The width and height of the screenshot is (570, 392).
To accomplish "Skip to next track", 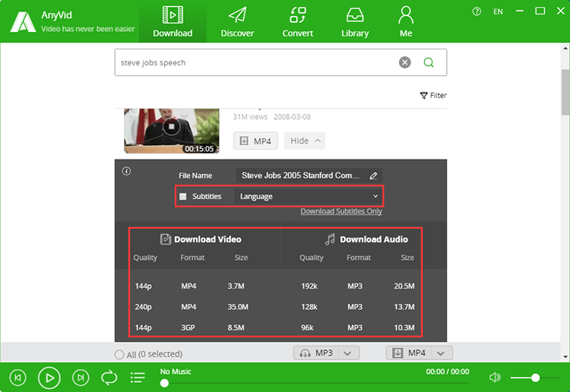I will [x=81, y=378].
